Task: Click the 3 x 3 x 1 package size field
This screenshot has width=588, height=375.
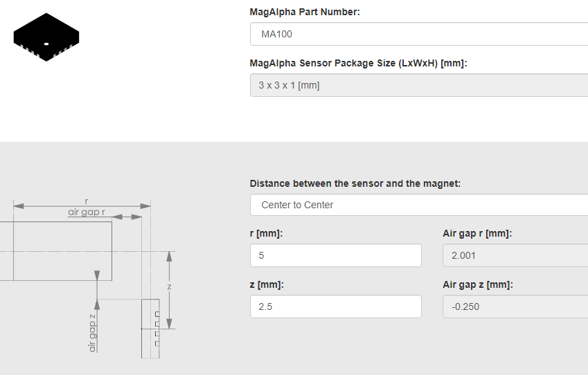Action: pyautogui.click(x=419, y=85)
